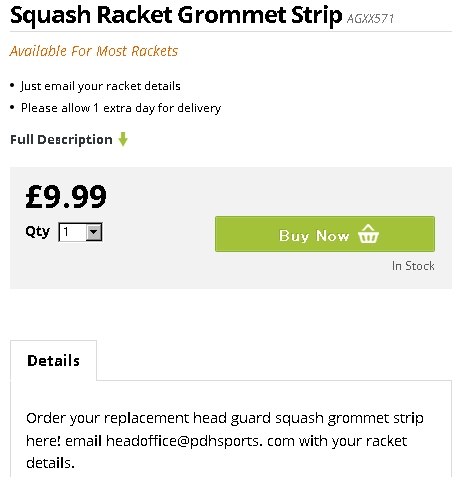Click the In Stock status text

(413, 266)
